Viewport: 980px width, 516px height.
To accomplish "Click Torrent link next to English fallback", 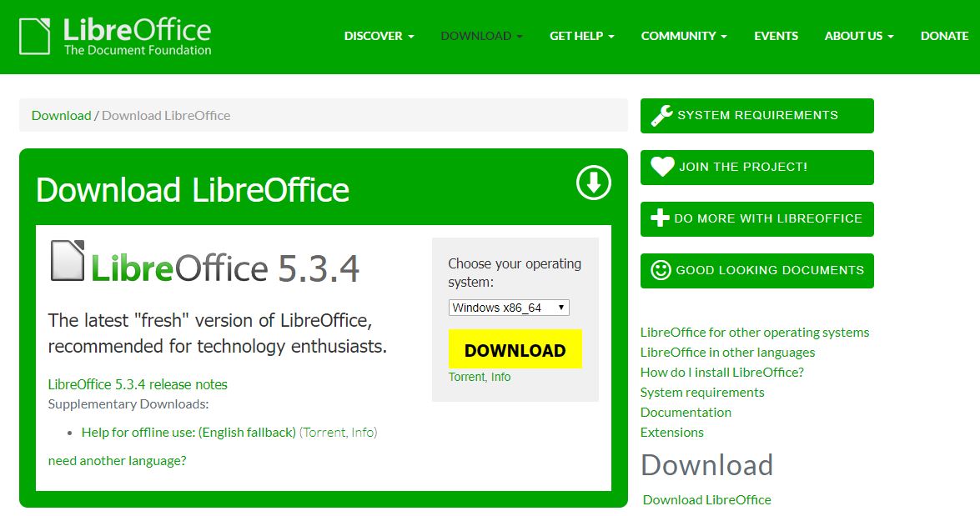I will [x=324, y=433].
